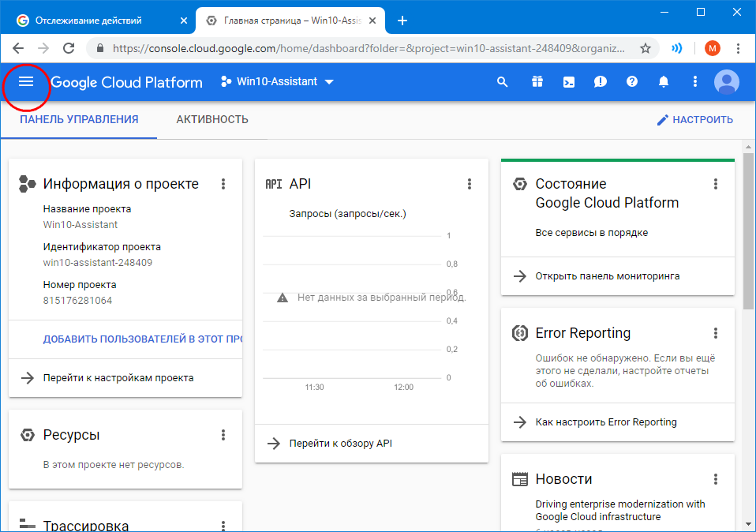Screen dimensions: 756x532
Task: Click Все сервисы в порядке status text
Action: [592, 233]
